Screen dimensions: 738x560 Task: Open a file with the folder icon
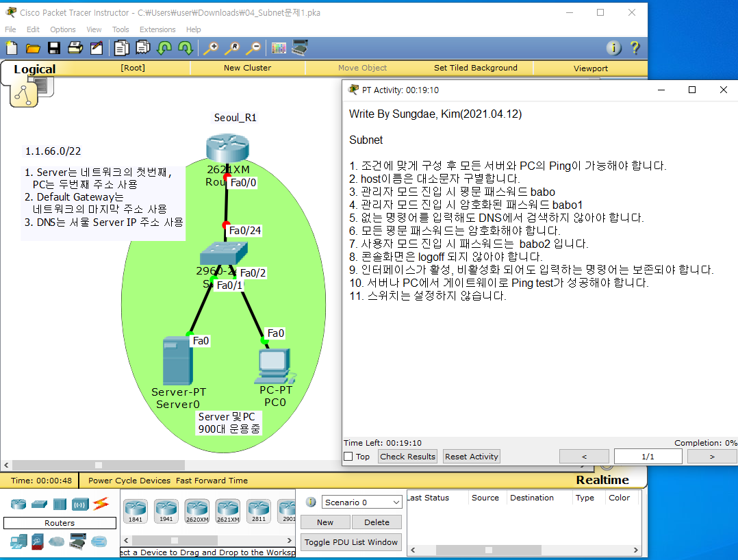coord(33,48)
